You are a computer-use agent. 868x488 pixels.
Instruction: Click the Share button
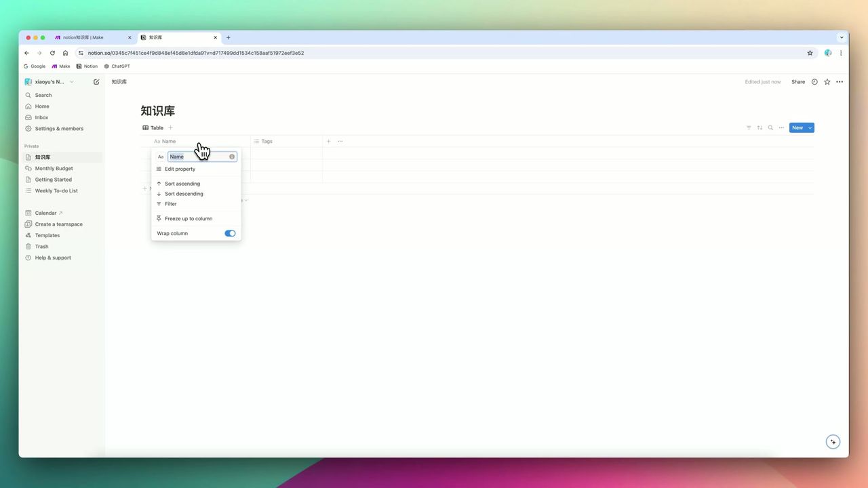pos(797,81)
